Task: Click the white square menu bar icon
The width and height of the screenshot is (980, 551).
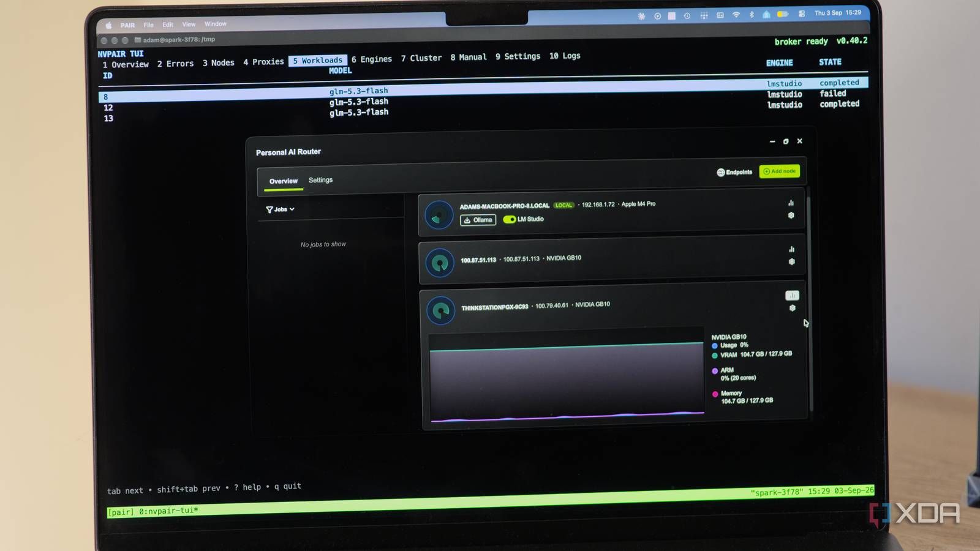Action: coord(672,16)
